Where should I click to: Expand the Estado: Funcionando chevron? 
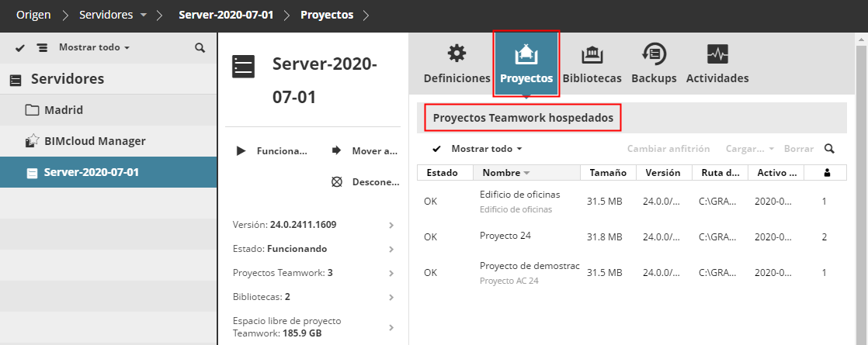[x=391, y=249]
